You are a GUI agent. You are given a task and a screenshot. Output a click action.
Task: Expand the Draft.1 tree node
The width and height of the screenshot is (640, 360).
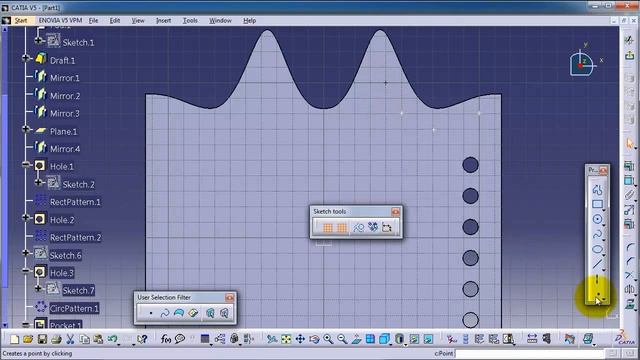click(x=26, y=58)
